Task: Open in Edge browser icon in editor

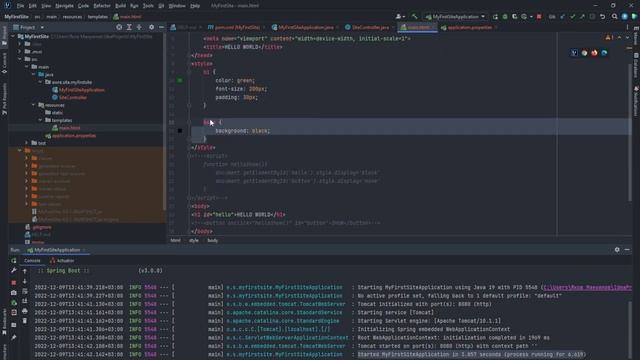Action: coord(604,53)
